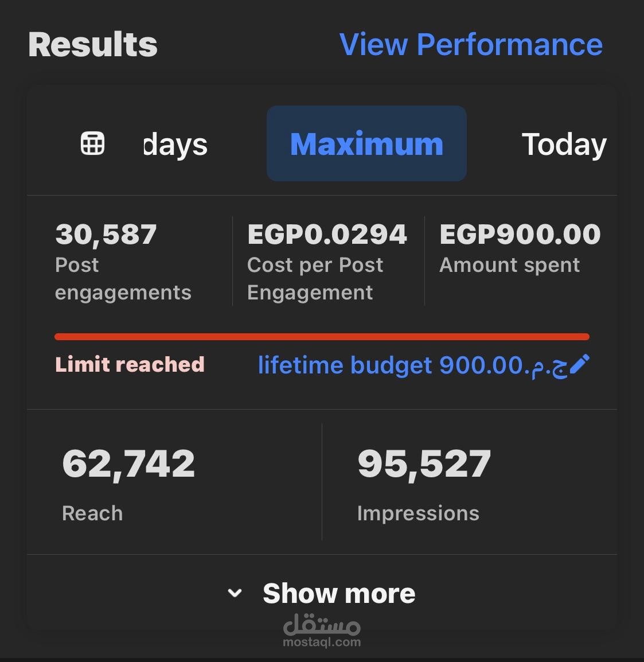The width and height of the screenshot is (644, 662).
Task: Select the 30,587 Post engagements metric
Action: (x=106, y=235)
